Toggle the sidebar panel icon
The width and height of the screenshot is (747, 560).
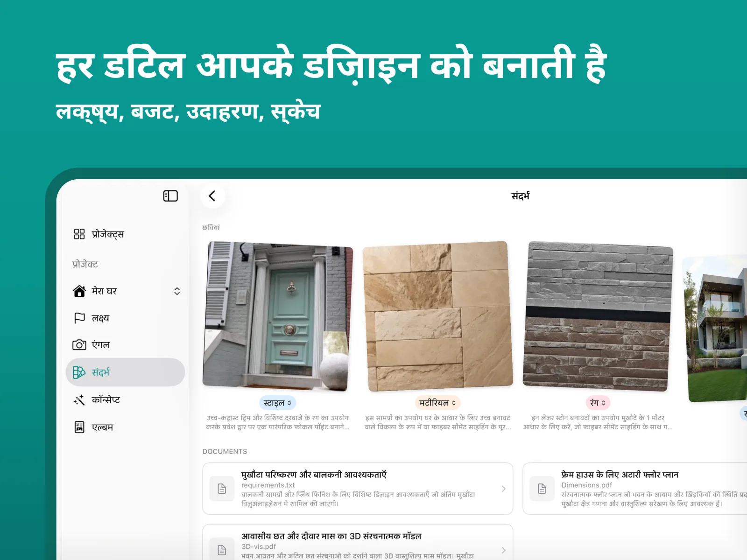(170, 196)
